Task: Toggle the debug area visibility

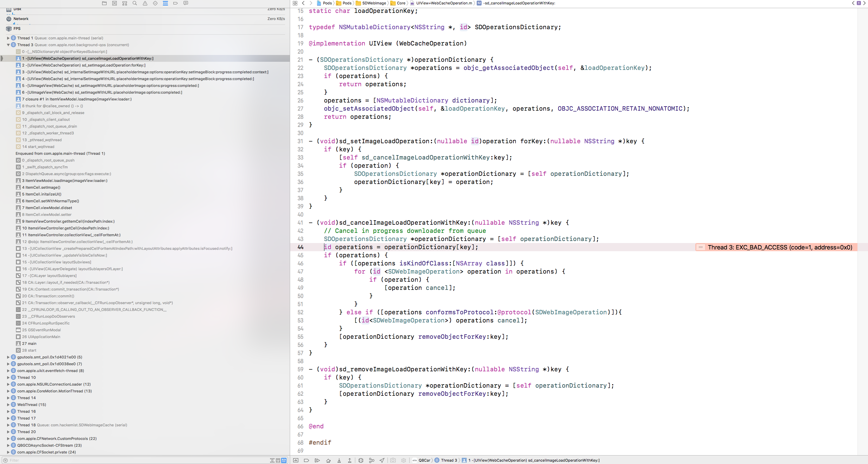Action: point(296,460)
